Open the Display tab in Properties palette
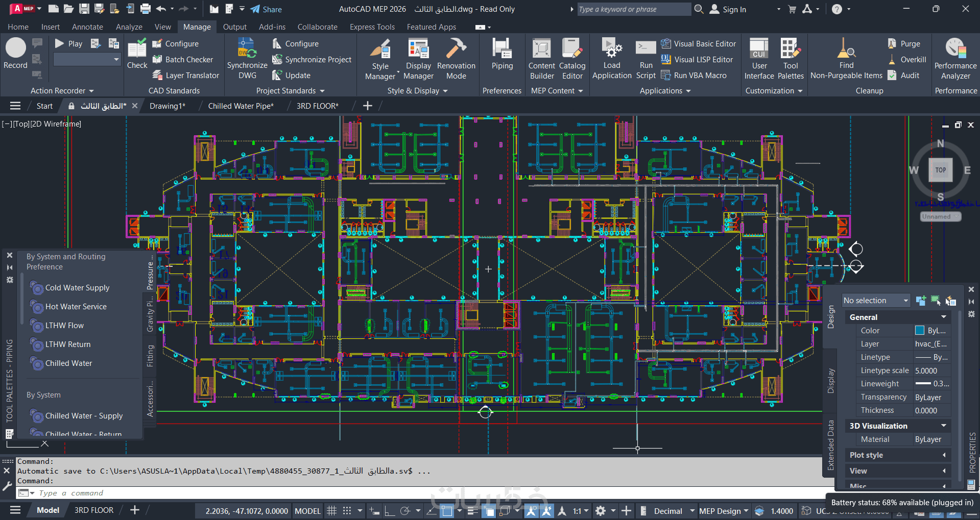 pyautogui.click(x=831, y=381)
